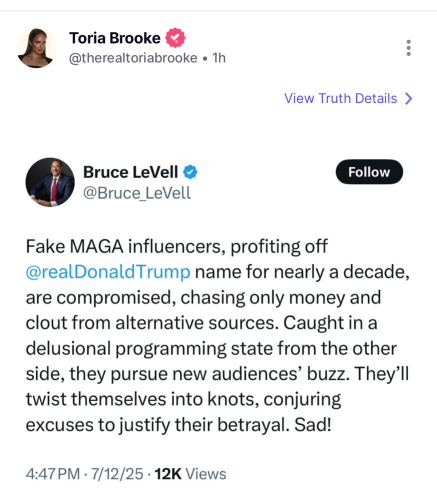Screen dimensions: 437x500
Task: Click the 4:47 PM tweet timestamp
Action: (53, 474)
